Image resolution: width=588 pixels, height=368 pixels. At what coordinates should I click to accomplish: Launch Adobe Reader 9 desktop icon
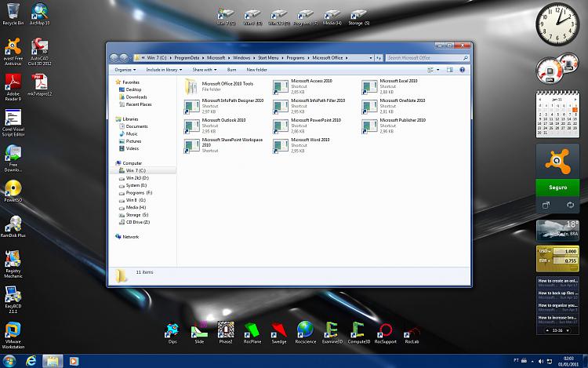coord(13,87)
